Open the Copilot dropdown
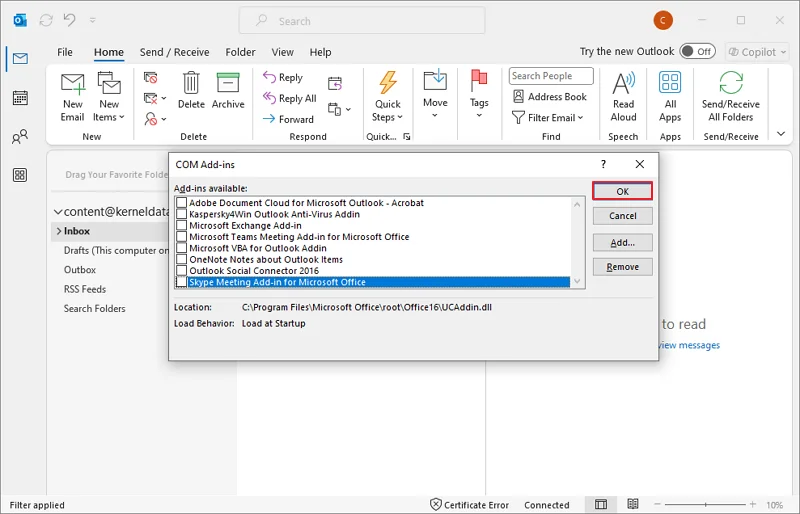800x514 pixels. tap(757, 52)
